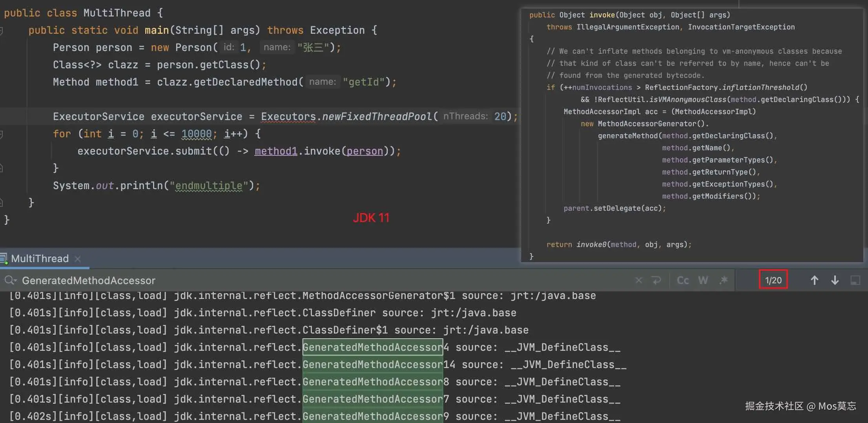Click the MultiThread class name in declaration
The width and height of the screenshot is (868, 423).
(x=117, y=13)
